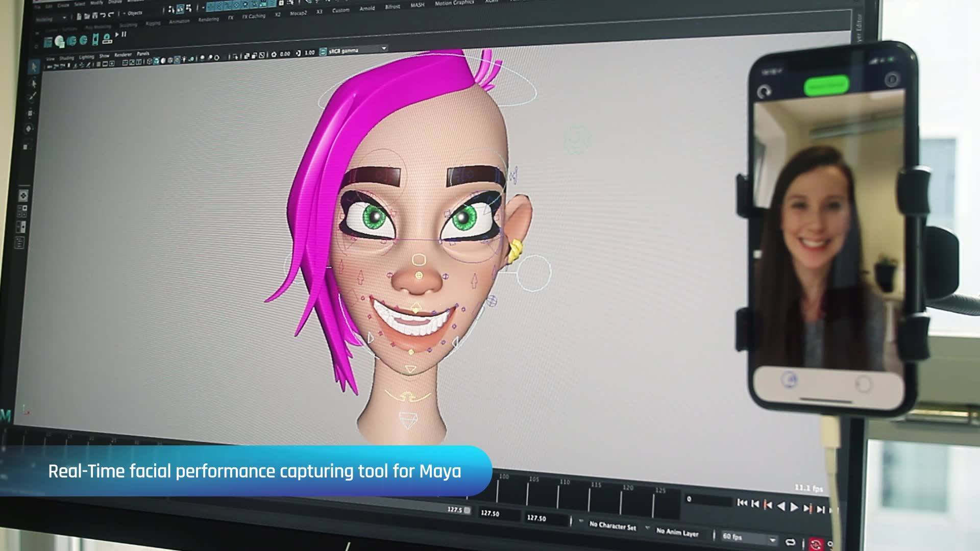Click the shelf pause icon
The image size is (980, 551).
pos(124,34)
